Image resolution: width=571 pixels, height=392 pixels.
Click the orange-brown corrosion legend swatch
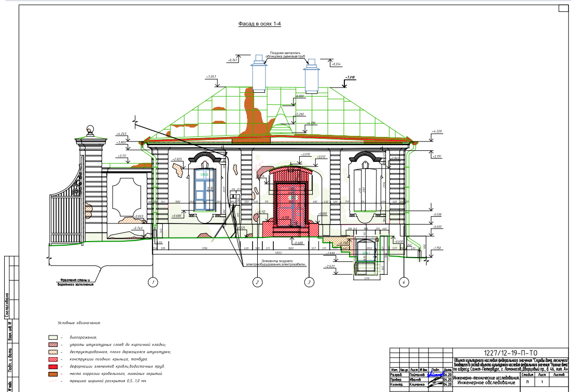[53, 374]
